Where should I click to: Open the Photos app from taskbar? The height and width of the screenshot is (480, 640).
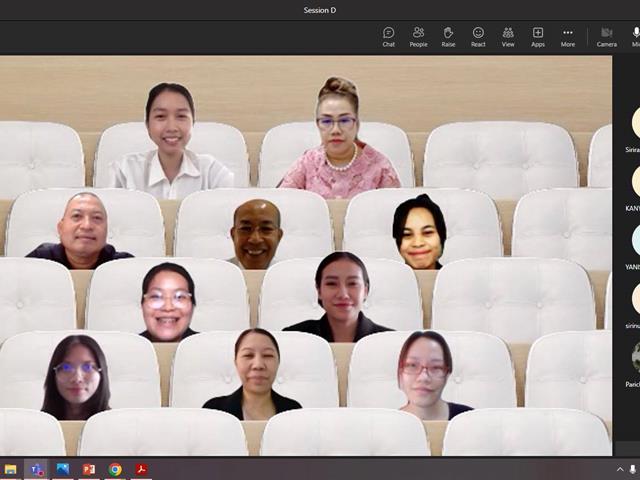tap(63, 469)
